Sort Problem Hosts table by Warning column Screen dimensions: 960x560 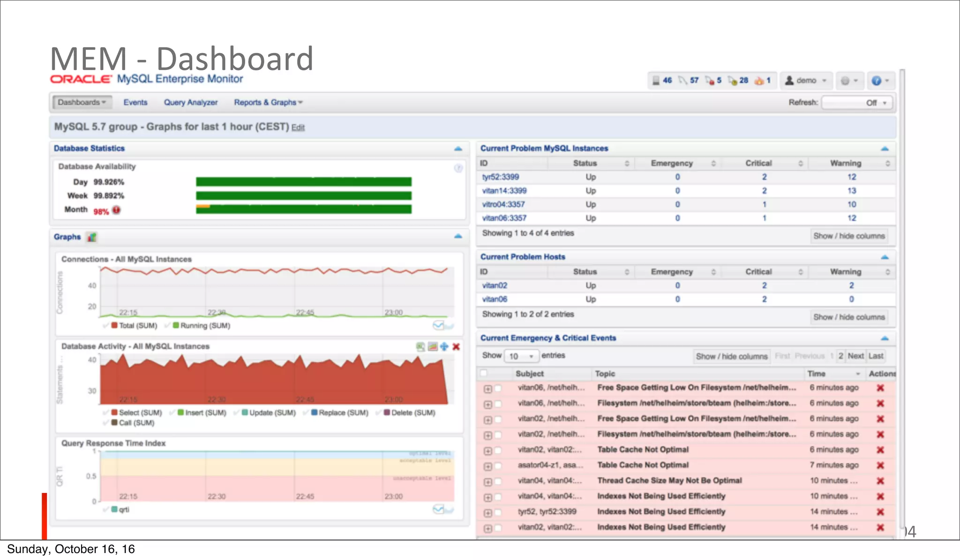pos(852,272)
